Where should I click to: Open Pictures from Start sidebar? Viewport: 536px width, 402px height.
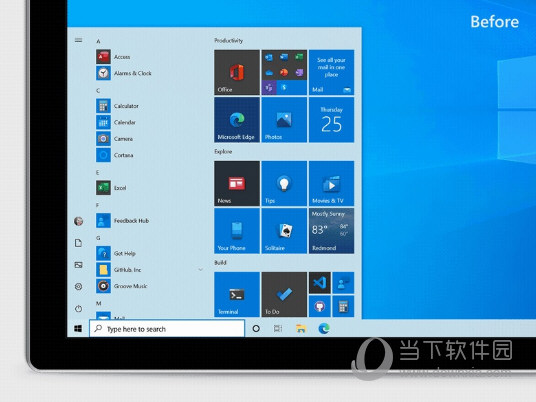click(78, 265)
